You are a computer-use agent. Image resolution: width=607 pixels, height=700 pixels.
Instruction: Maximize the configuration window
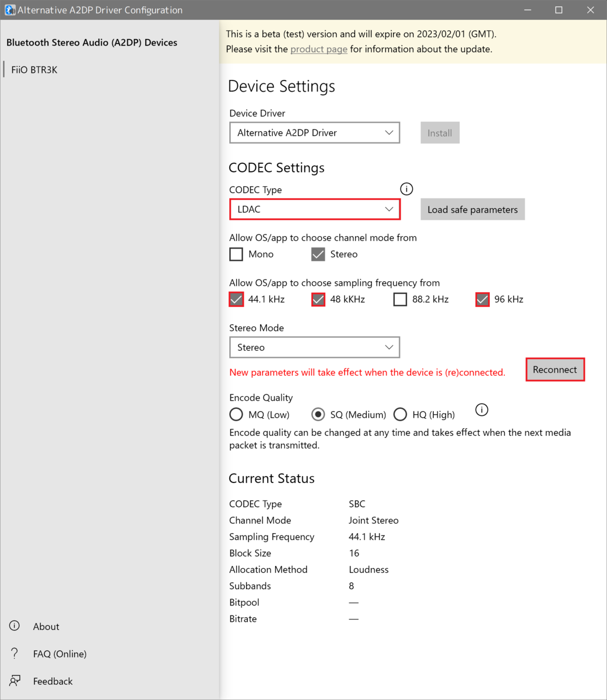point(559,10)
